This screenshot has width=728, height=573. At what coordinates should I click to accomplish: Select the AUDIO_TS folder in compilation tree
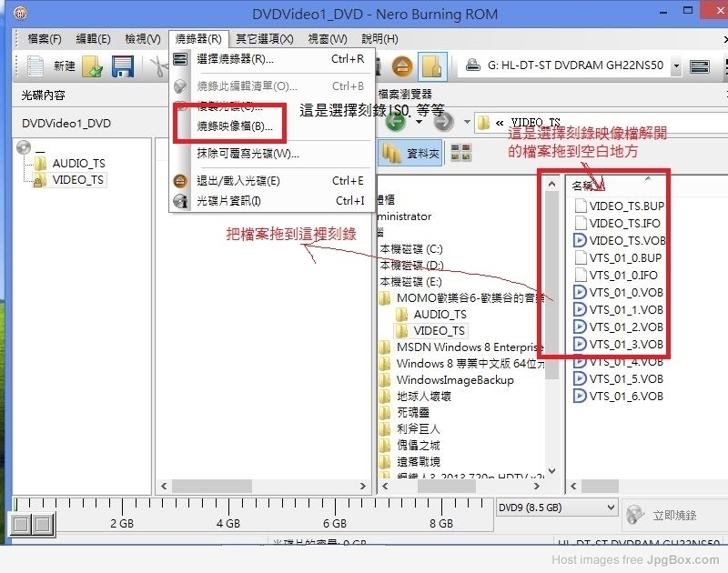pyautogui.click(x=78, y=164)
